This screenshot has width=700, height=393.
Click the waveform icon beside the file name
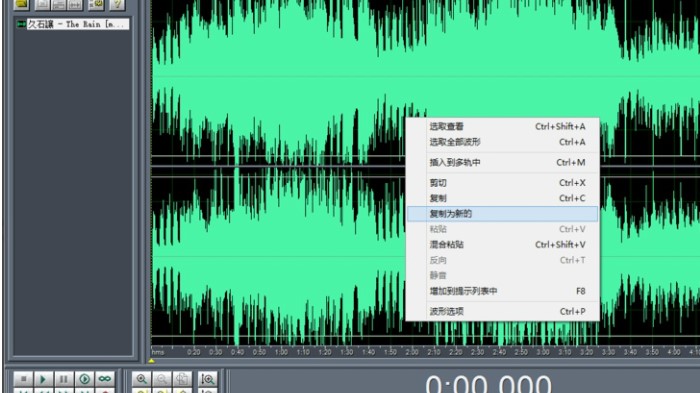click(x=21, y=24)
